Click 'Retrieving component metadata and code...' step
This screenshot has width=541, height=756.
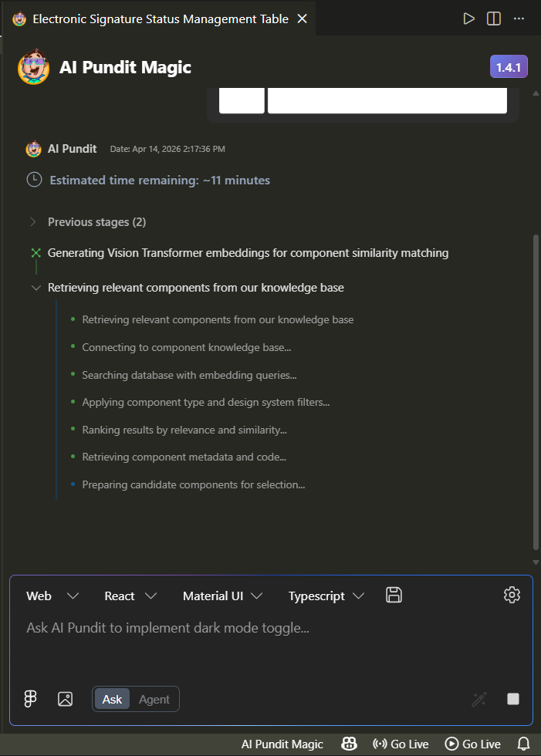[x=184, y=457]
